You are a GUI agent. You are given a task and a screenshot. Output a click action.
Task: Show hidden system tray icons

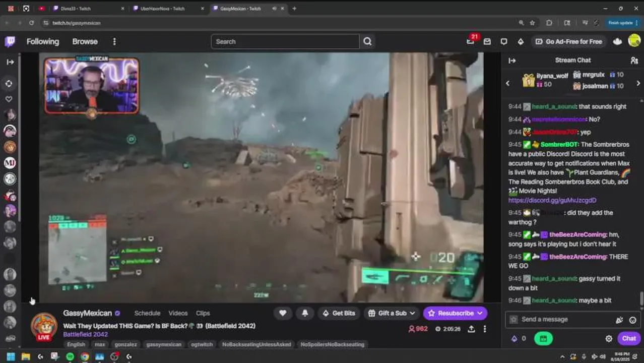pos(562,356)
